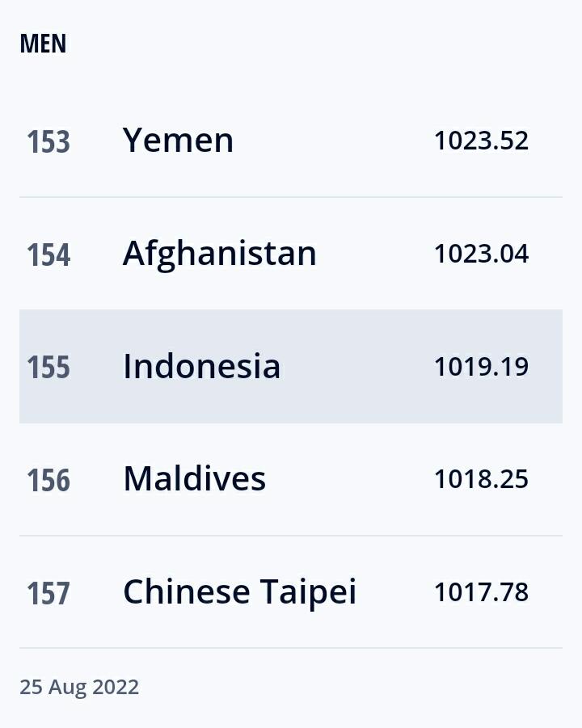Image resolution: width=582 pixels, height=728 pixels.
Task: Tap rank number 156
Action: [x=48, y=481]
